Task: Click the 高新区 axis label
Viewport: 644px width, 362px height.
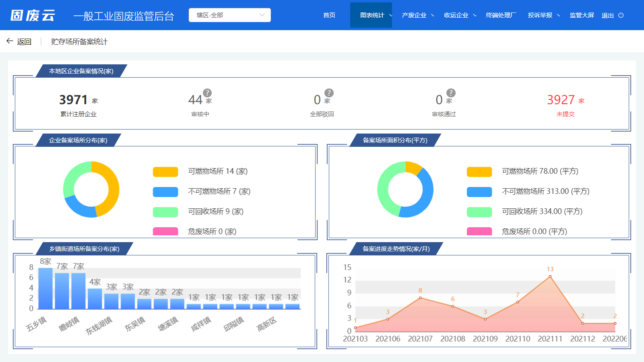Action: [267, 324]
